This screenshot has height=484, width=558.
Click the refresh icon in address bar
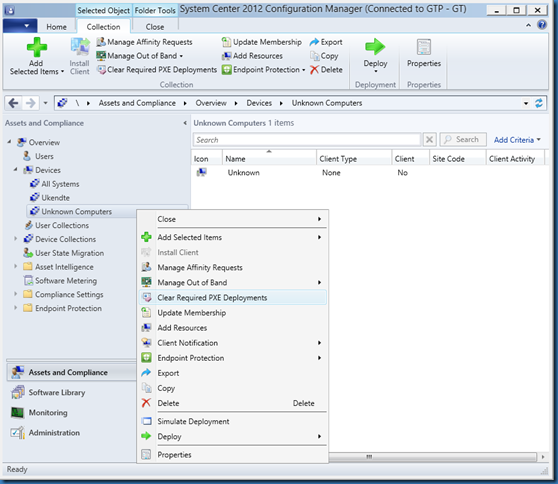539,103
